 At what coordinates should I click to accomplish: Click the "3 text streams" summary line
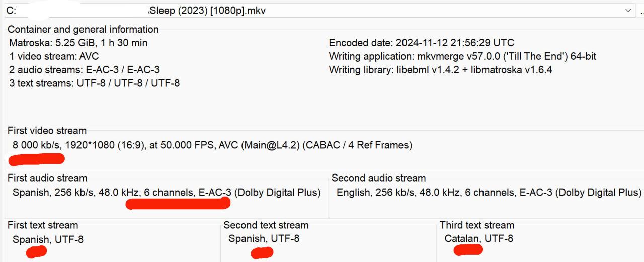click(94, 83)
